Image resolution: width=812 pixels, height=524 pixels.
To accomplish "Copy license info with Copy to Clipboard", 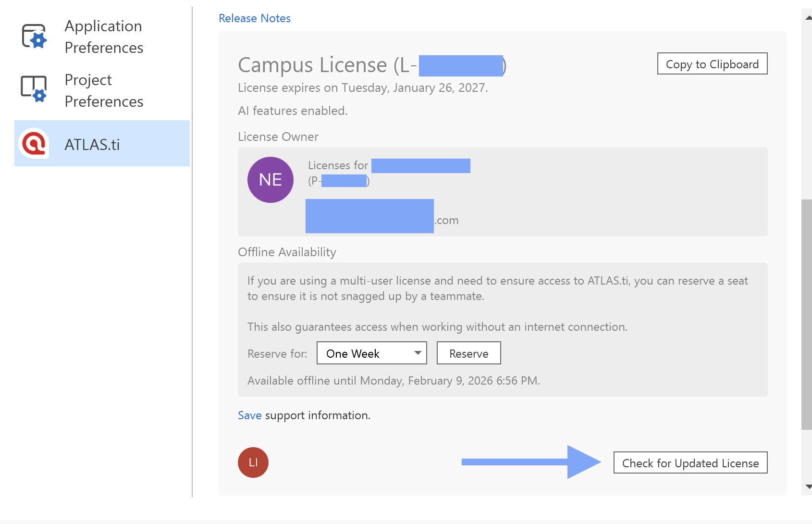I will (x=712, y=63).
